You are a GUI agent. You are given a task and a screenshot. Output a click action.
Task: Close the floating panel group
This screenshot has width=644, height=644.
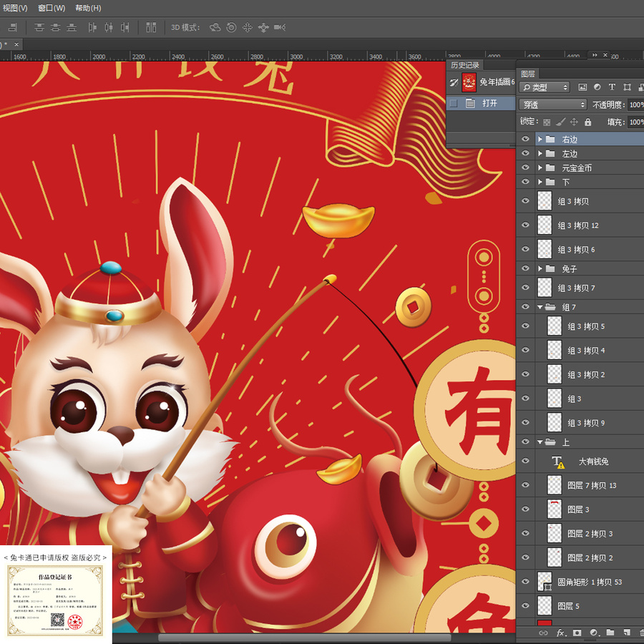[605, 54]
